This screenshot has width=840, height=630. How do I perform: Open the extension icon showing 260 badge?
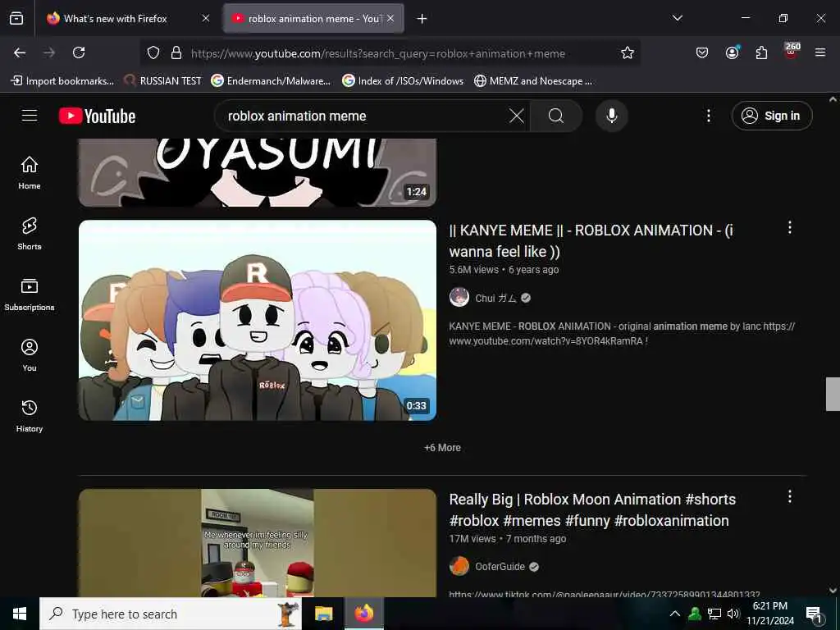tap(792, 52)
